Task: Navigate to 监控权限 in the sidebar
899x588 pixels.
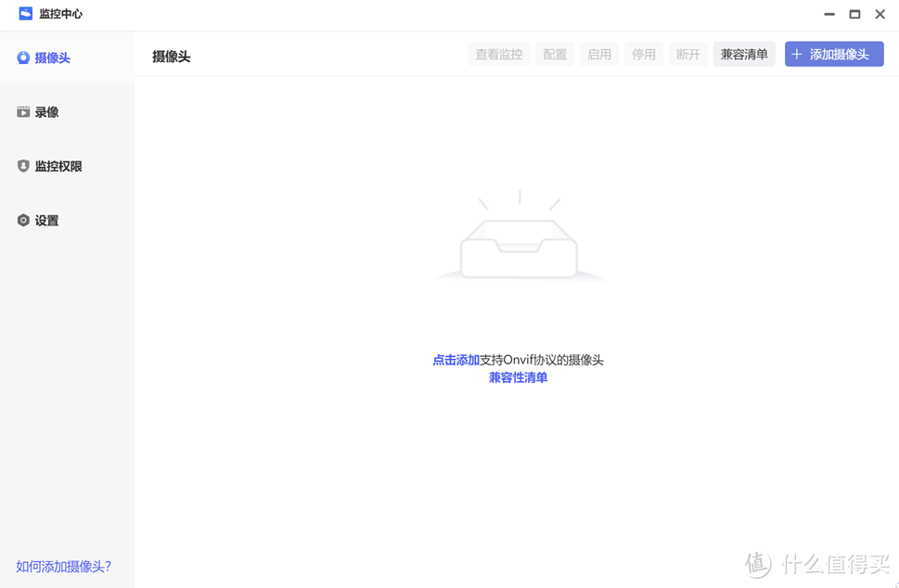Action: tap(56, 165)
